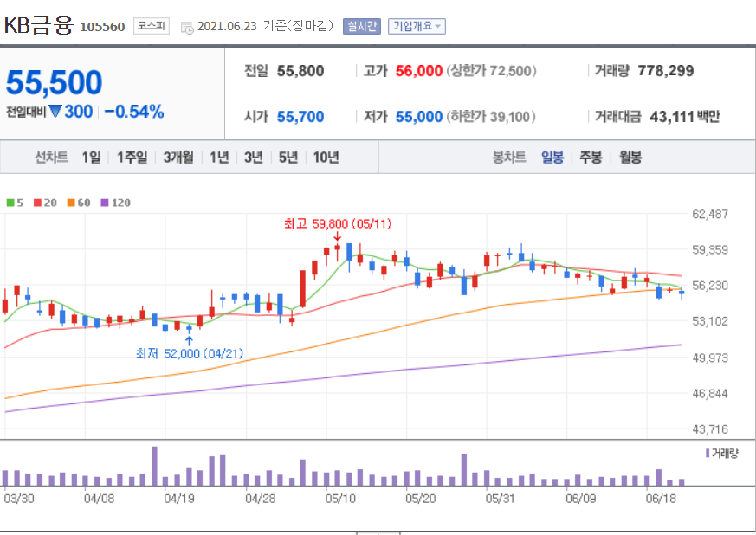
Task: Click the 2021.06.23 기준(장마감) date text
Action: coord(266,26)
